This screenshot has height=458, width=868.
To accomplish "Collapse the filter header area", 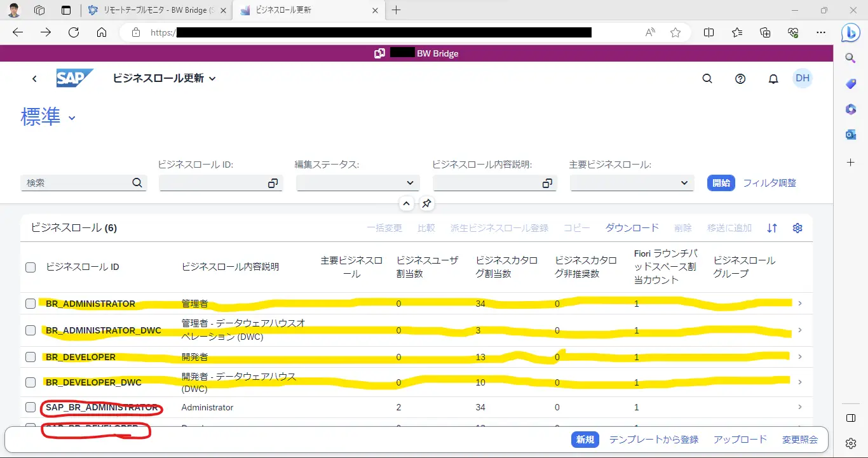I will pyautogui.click(x=407, y=204).
